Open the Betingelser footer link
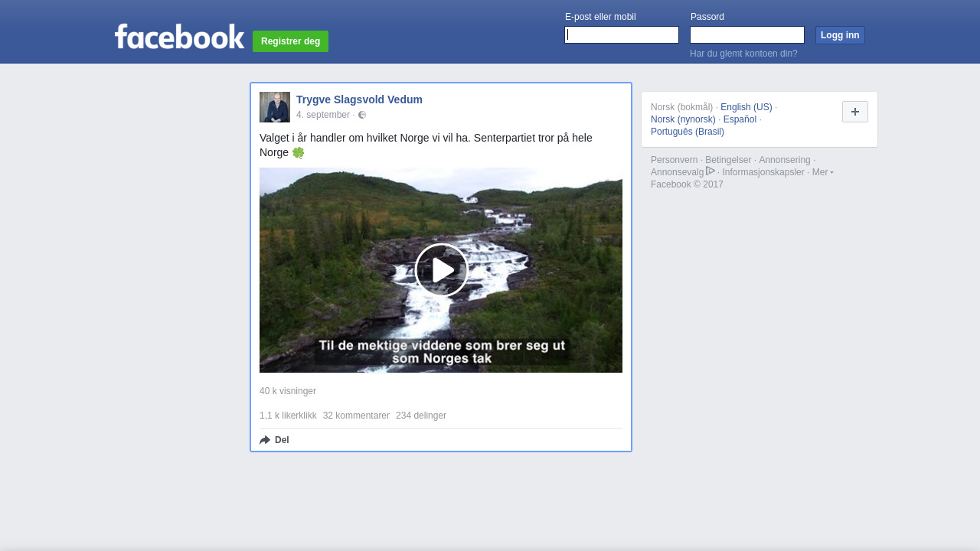Viewport: 980px width, 551px height. (x=728, y=160)
